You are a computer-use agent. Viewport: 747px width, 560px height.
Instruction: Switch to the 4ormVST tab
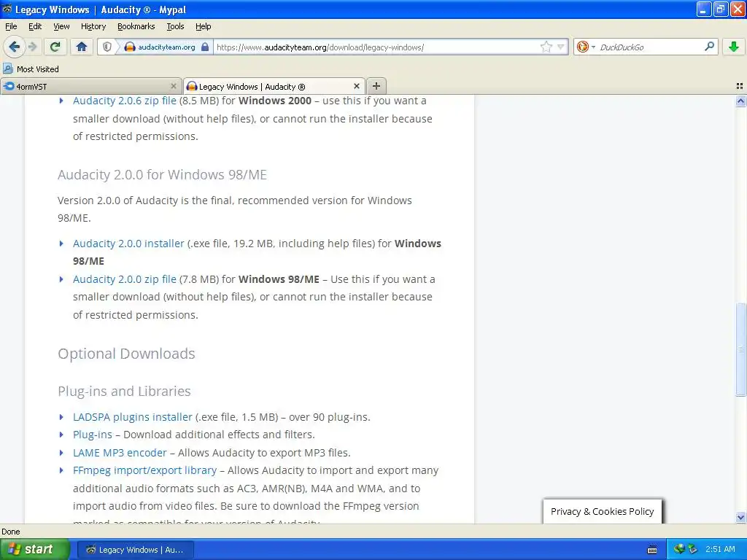[91, 86]
